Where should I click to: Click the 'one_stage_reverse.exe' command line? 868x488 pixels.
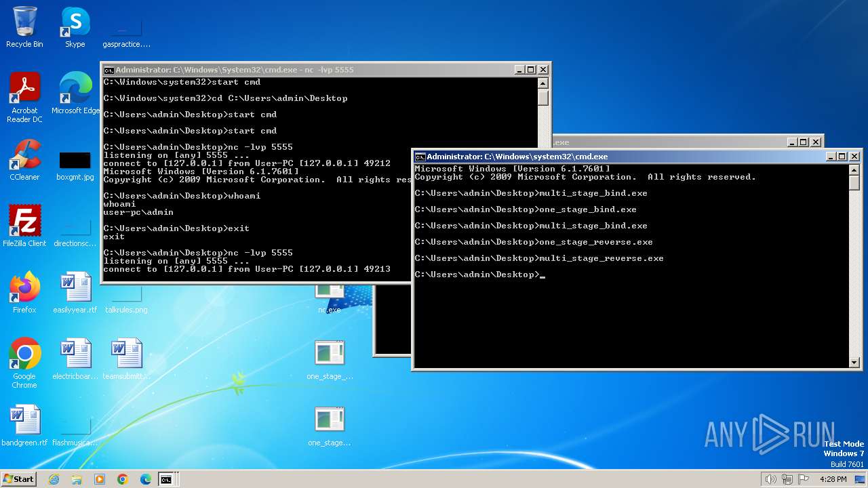pyautogui.click(x=534, y=242)
